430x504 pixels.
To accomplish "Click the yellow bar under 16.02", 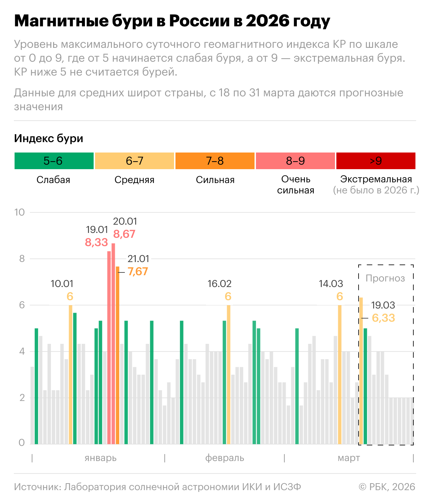I will 229,374.
